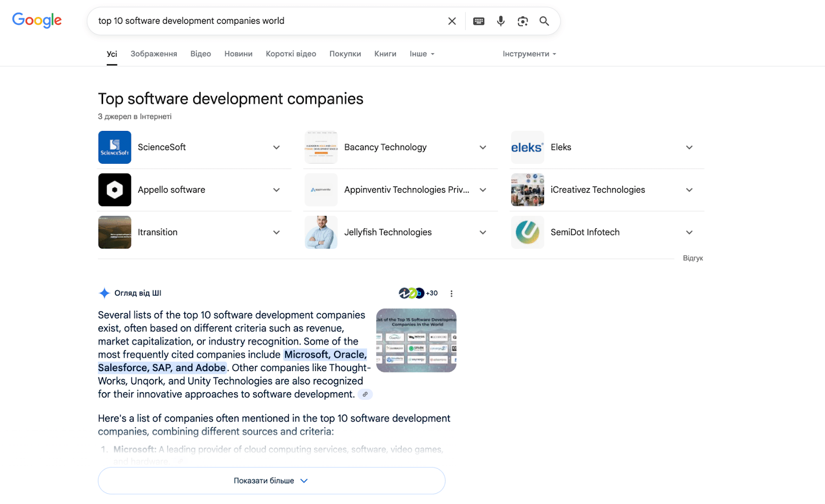Open the Інше dropdown menu
The image size is (825, 504).
point(422,54)
